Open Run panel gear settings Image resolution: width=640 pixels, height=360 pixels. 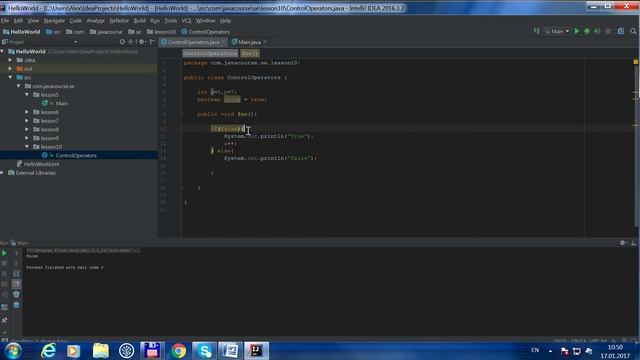pyautogui.click(x=623, y=243)
